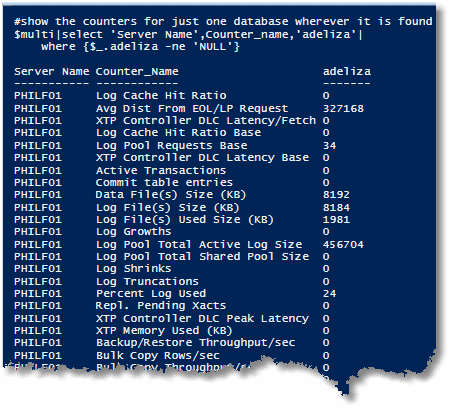The width and height of the screenshot is (450, 410).
Task: Click the '$multi|select' command line
Action: [x=188, y=34]
